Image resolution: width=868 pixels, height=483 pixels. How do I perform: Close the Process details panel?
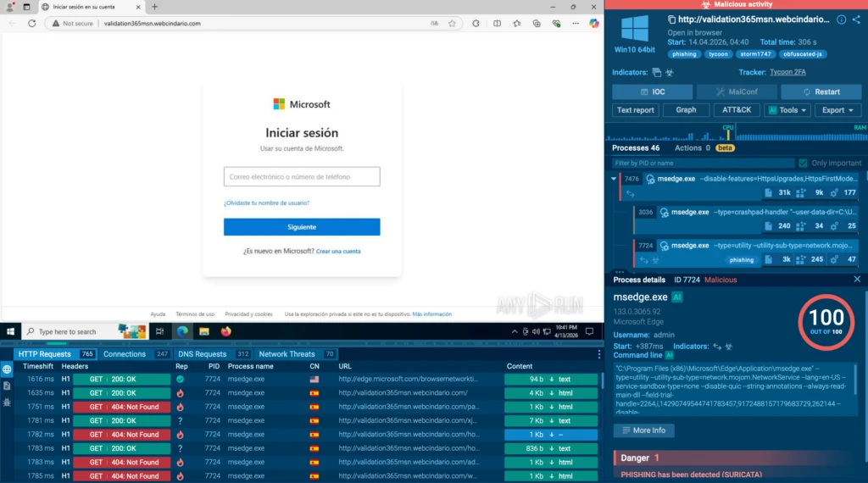coord(857,280)
